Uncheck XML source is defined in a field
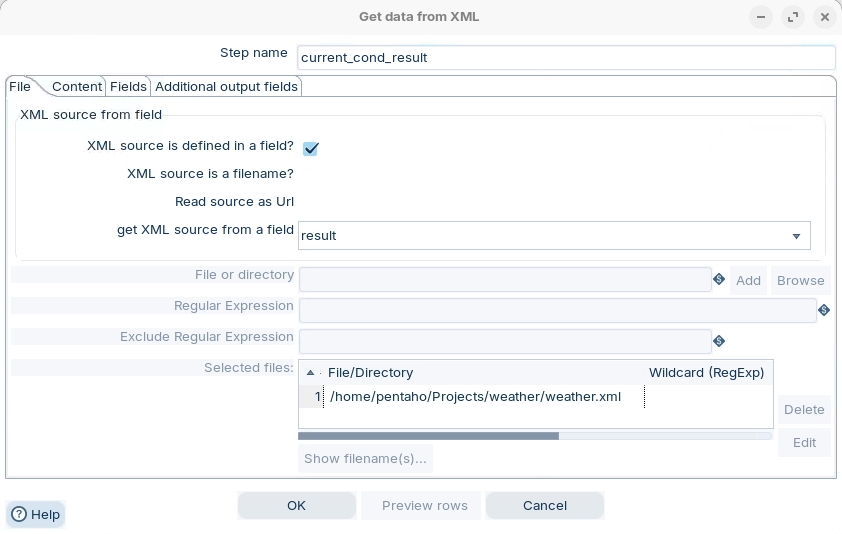842x534 pixels. (311, 149)
